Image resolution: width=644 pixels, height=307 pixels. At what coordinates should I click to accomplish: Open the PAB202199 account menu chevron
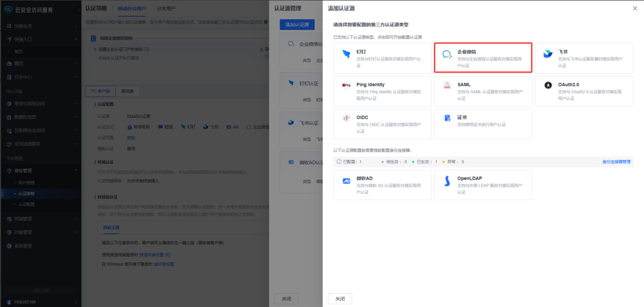[x=76, y=302]
